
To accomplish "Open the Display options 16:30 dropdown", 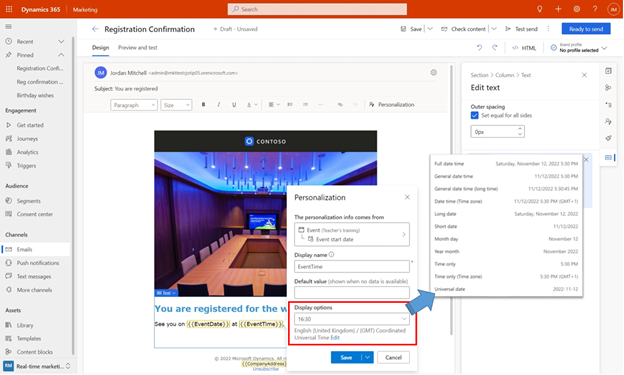I will (352, 319).
